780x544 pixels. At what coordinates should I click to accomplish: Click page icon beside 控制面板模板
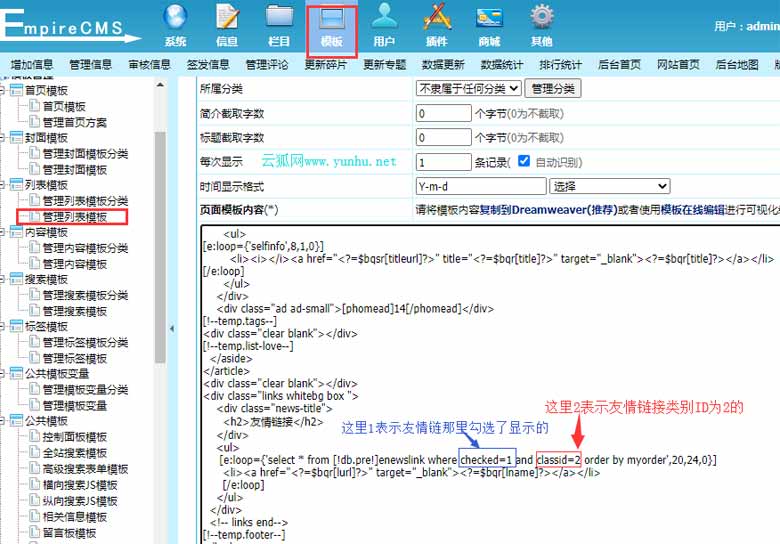coord(34,437)
